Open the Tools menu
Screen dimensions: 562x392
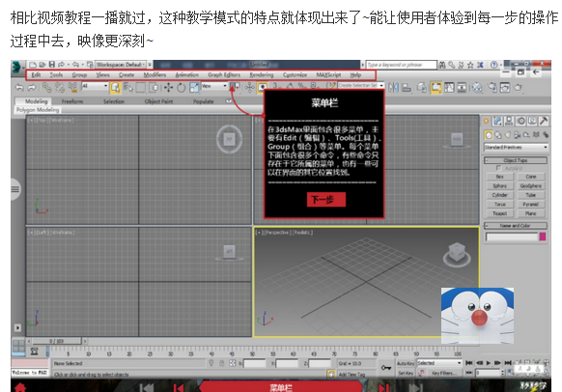point(56,75)
